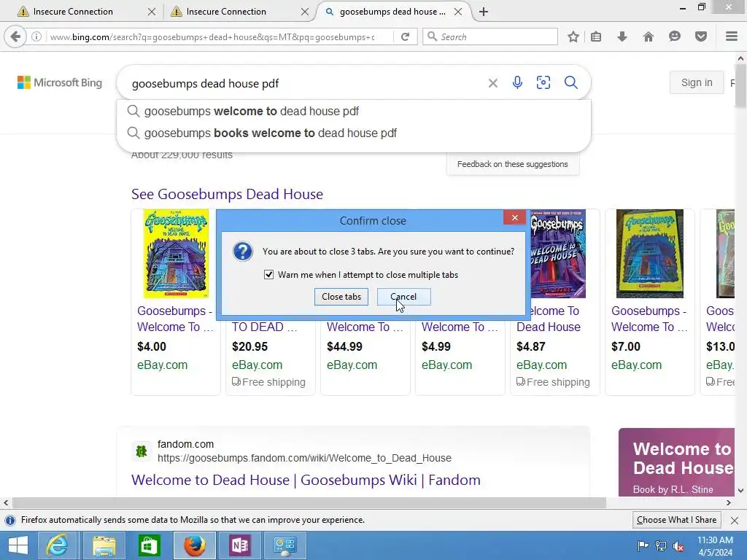Open the Hello chat bubble icon

pyautogui.click(x=675, y=36)
